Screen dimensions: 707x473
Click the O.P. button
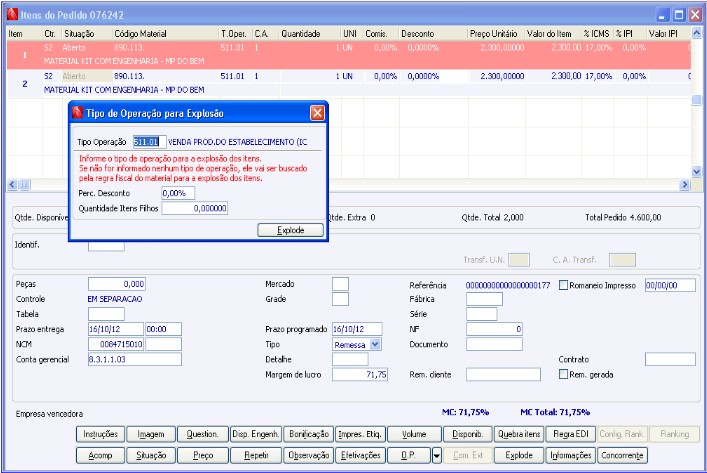pos(409,455)
